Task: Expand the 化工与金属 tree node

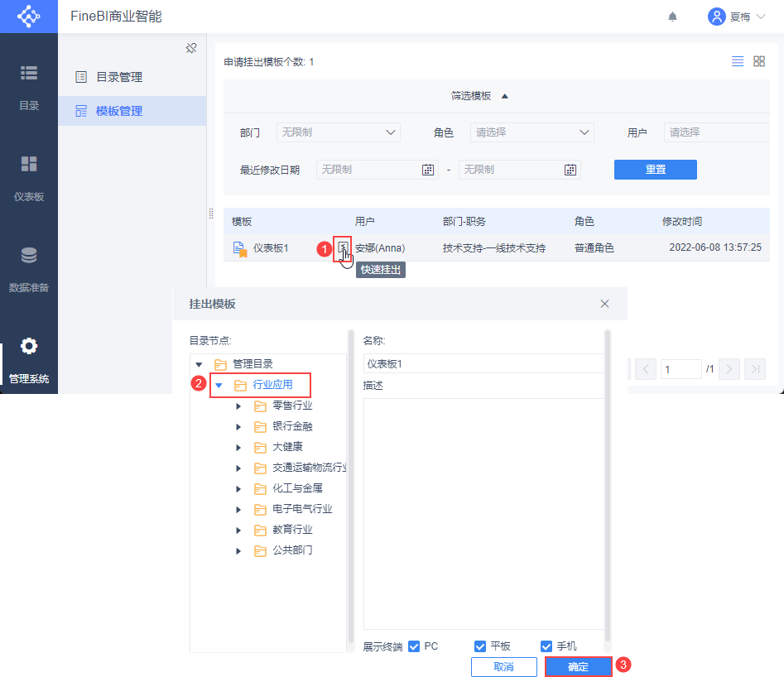Action: click(x=238, y=488)
